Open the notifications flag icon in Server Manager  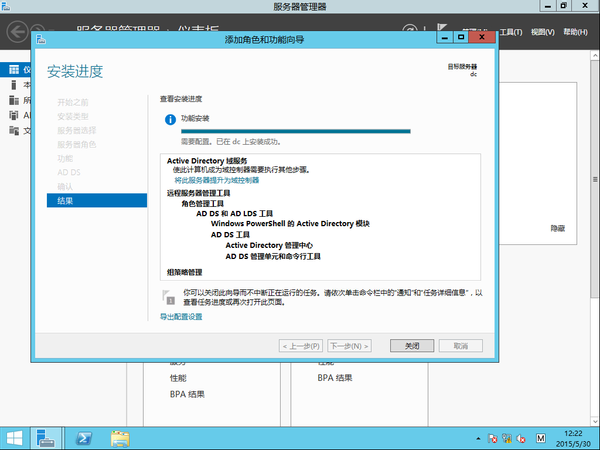click(442, 27)
